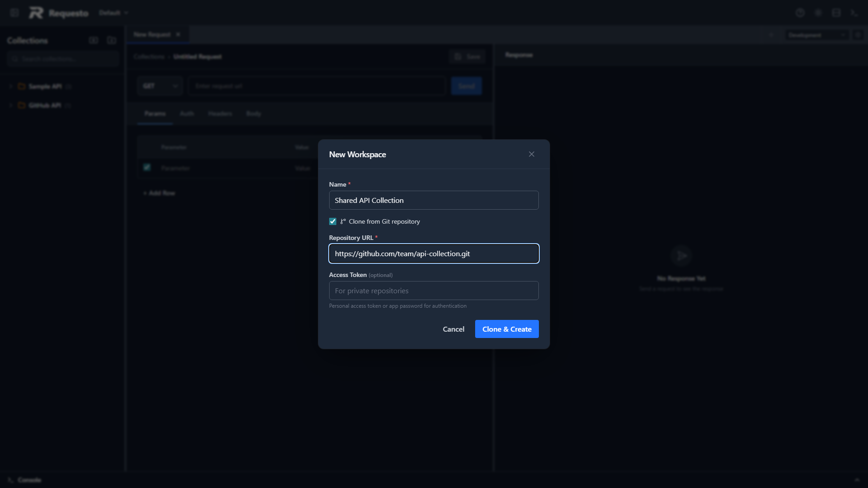Switch to the Auth tab
Viewport: 868px width, 488px height.
click(x=187, y=113)
